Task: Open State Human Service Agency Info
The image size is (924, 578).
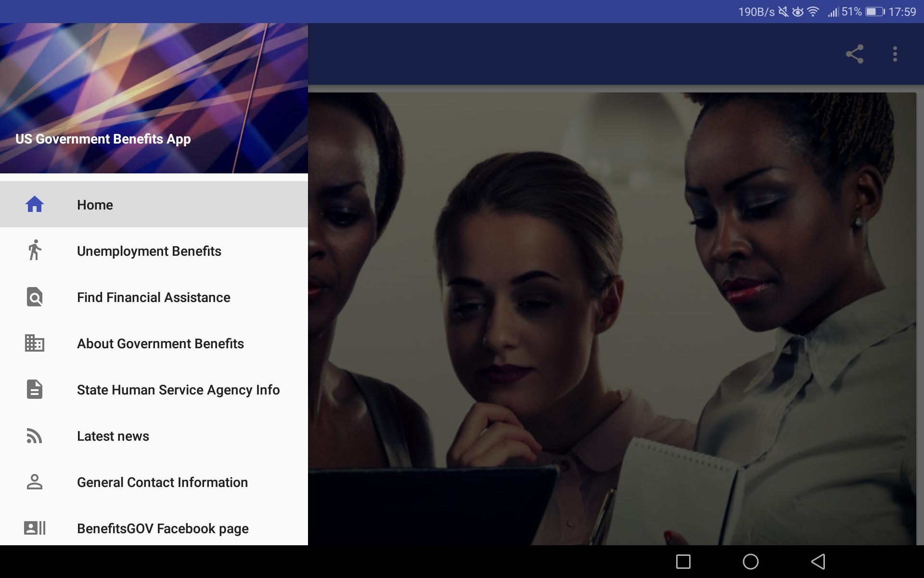Action: (154, 389)
